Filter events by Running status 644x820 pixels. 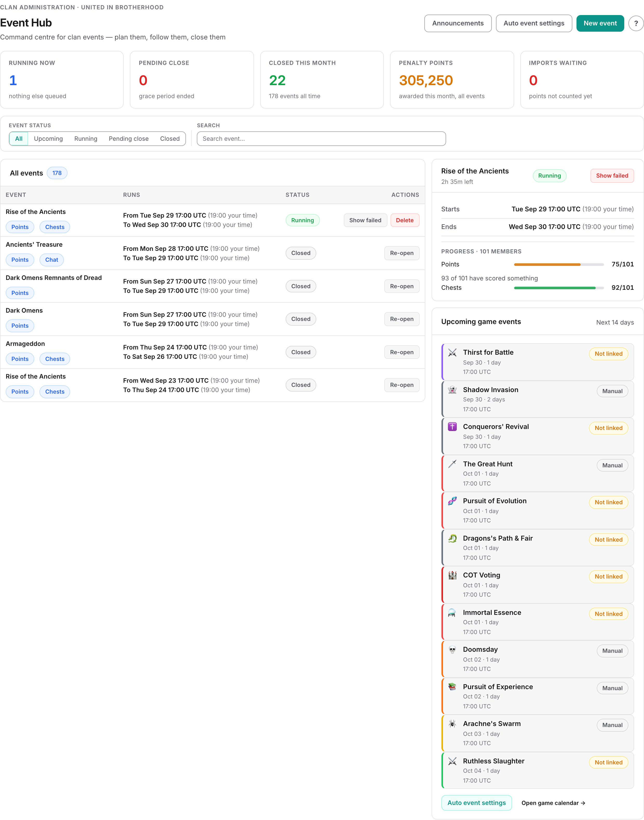tap(86, 139)
